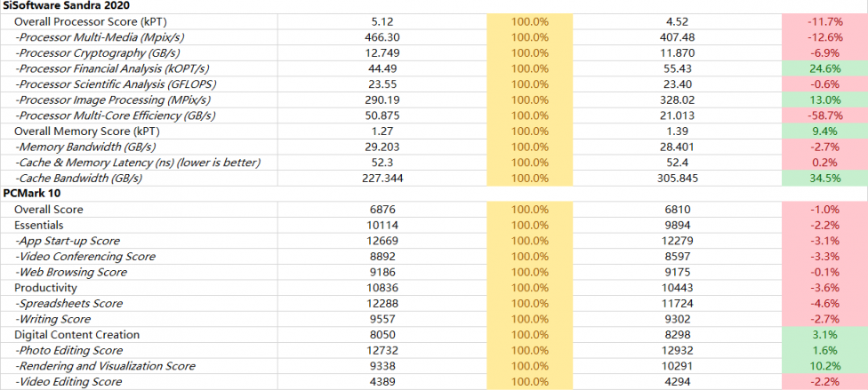Select the Web Browsing Score label
Image resolution: width=868 pixels, height=390 pixels.
click(x=71, y=272)
